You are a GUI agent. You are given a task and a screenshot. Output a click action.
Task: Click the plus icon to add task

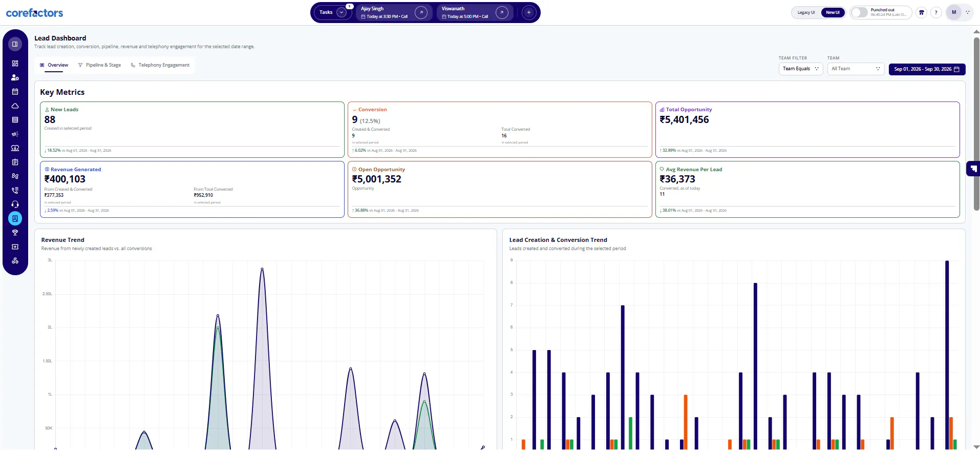(x=529, y=12)
